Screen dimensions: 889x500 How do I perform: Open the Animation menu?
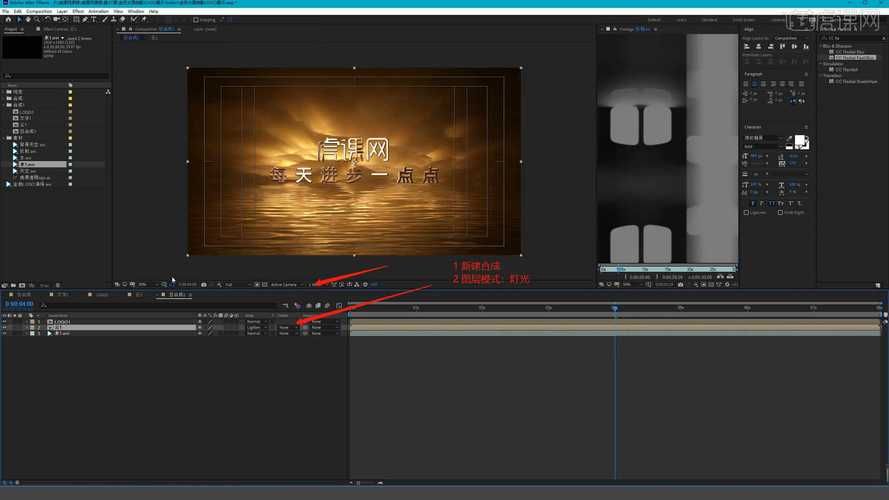pyautogui.click(x=98, y=11)
